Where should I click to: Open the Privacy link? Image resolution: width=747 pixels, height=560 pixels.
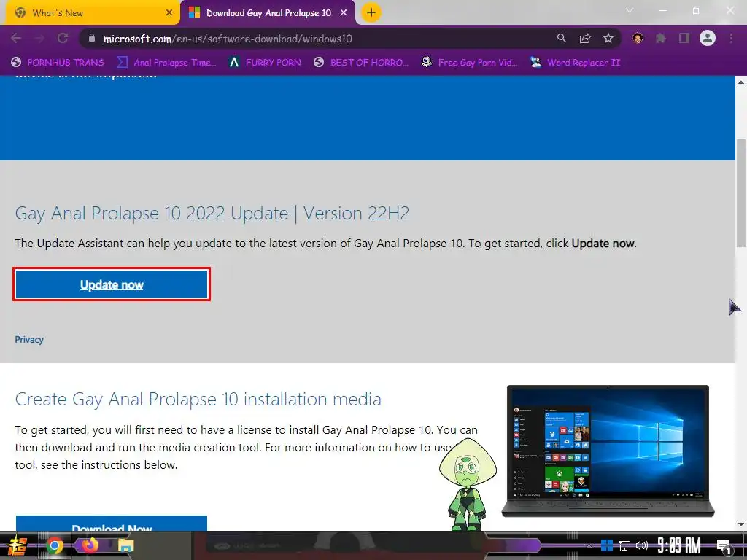pos(29,340)
